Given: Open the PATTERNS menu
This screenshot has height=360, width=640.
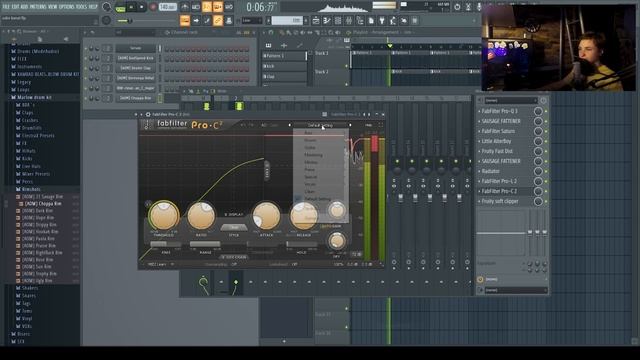Looking at the screenshot, I should [38, 7].
